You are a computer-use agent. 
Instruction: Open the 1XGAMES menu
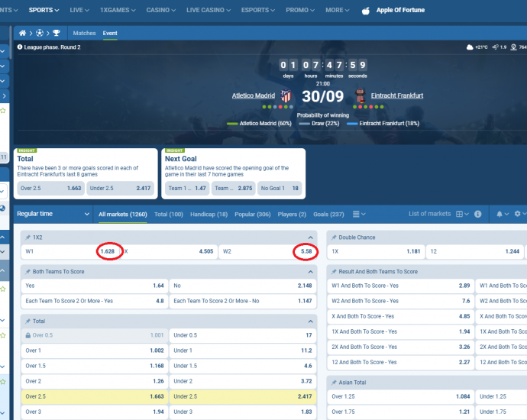pyautogui.click(x=118, y=10)
